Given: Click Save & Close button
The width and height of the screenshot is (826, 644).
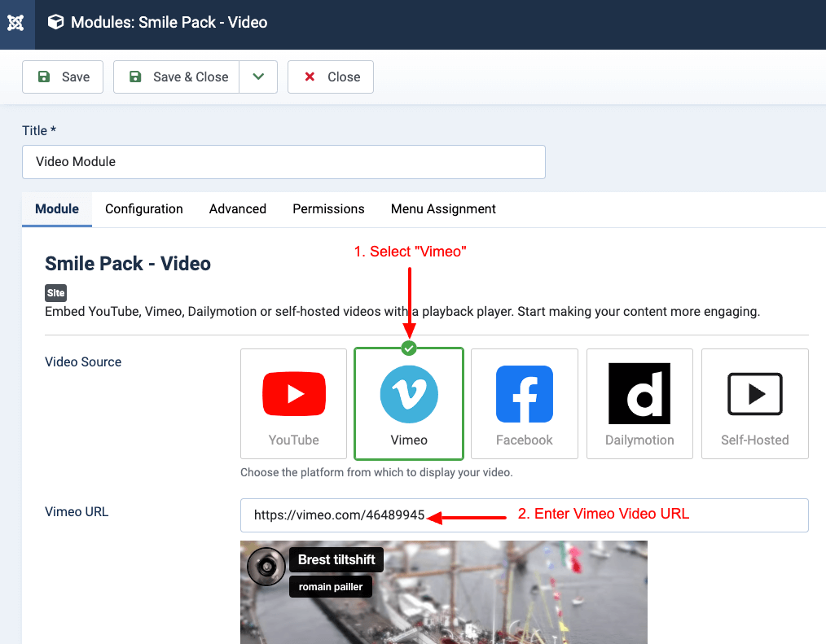Looking at the screenshot, I should click(177, 77).
